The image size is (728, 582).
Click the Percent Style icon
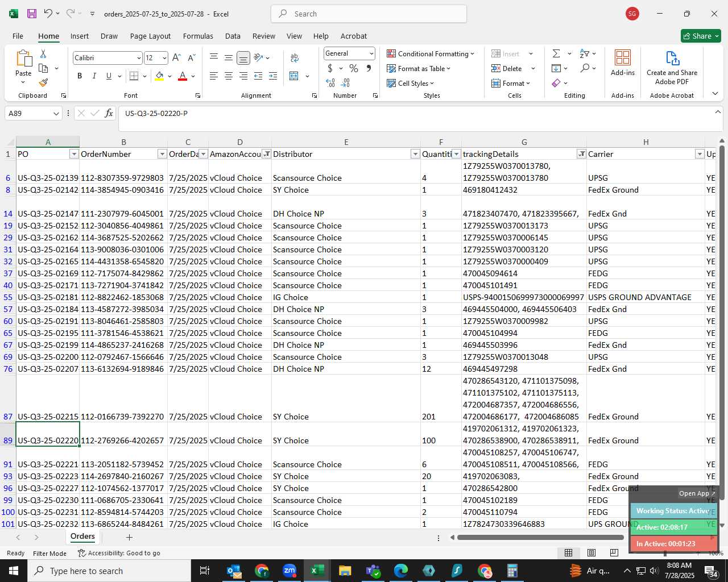[354, 68]
